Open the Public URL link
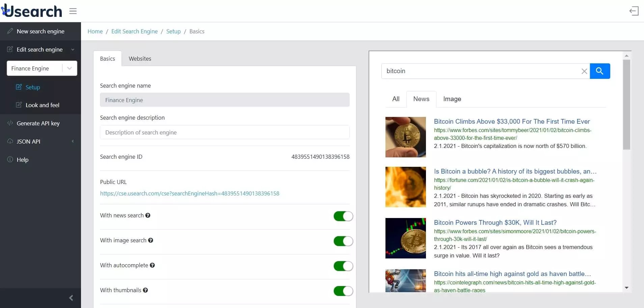Screen dimensions: 644x308 point(190,193)
